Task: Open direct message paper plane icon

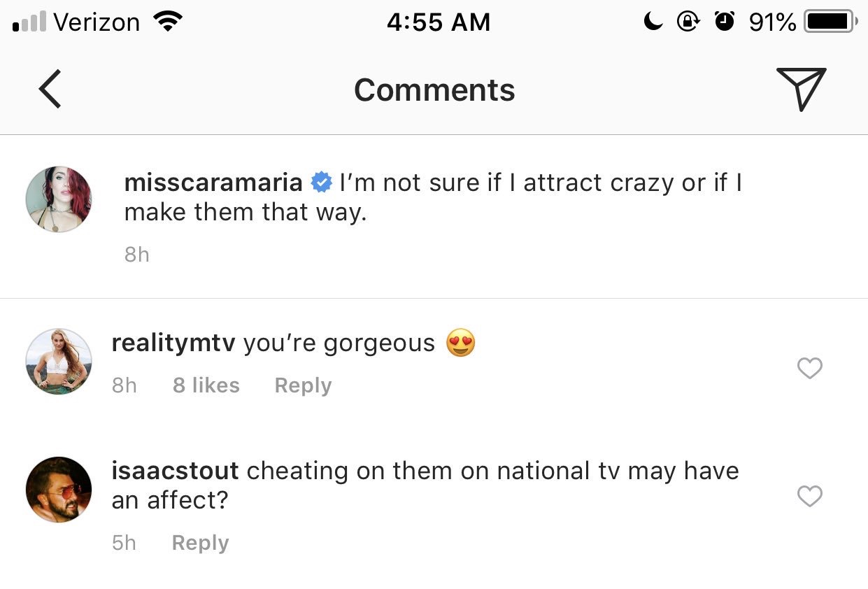Action: tap(802, 89)
